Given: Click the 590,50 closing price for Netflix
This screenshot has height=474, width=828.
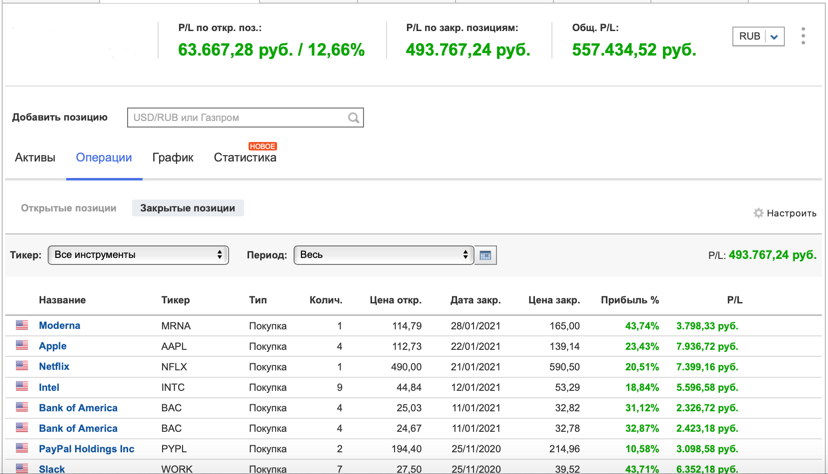Looking at the screenshot, I should (x=564, y=367).
